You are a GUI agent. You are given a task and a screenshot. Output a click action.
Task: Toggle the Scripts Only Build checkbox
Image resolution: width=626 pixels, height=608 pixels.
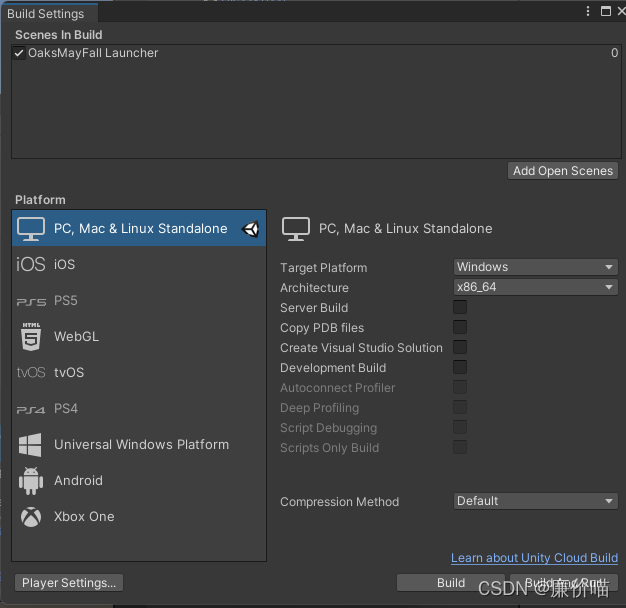pos(460,447)
